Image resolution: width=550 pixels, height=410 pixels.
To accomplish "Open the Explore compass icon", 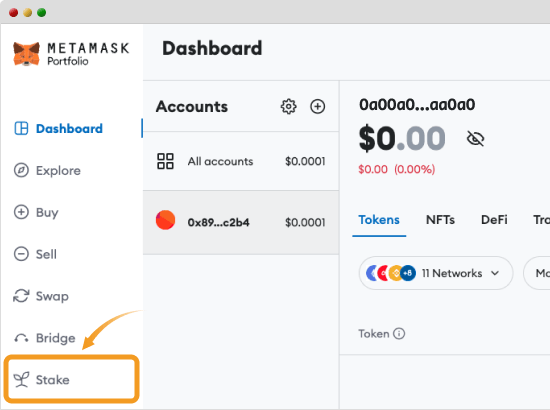I will coord(21,170).
